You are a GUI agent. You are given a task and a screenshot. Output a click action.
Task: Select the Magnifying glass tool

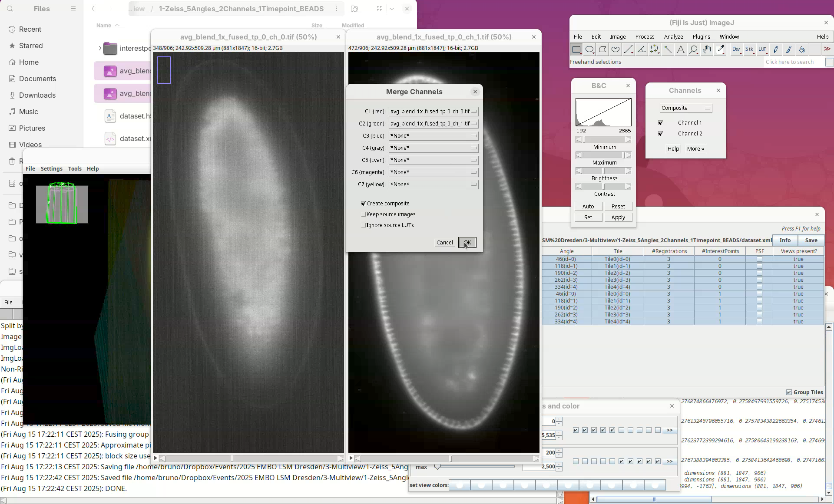tap(694, 49)
